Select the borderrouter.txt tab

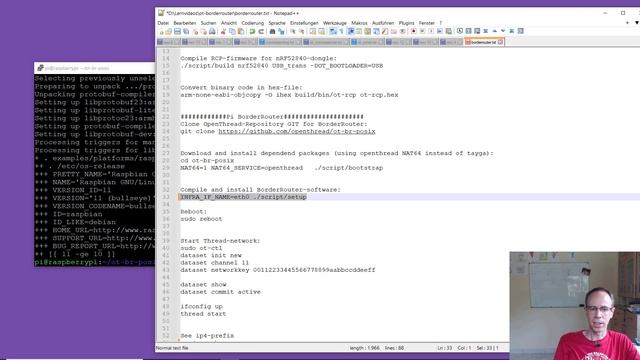pos(483,42)
